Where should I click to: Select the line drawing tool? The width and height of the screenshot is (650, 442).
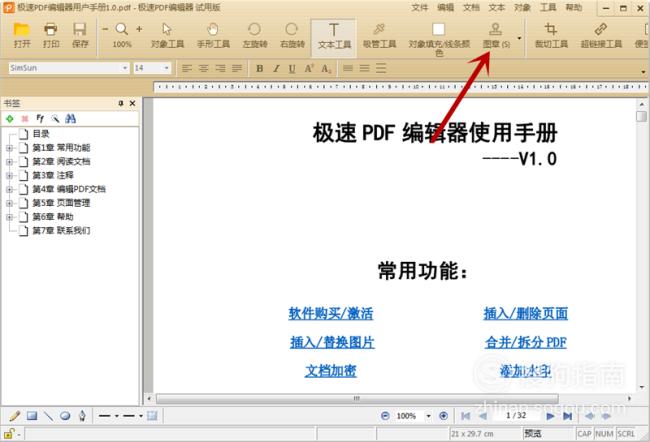click(x=49, y=415)
